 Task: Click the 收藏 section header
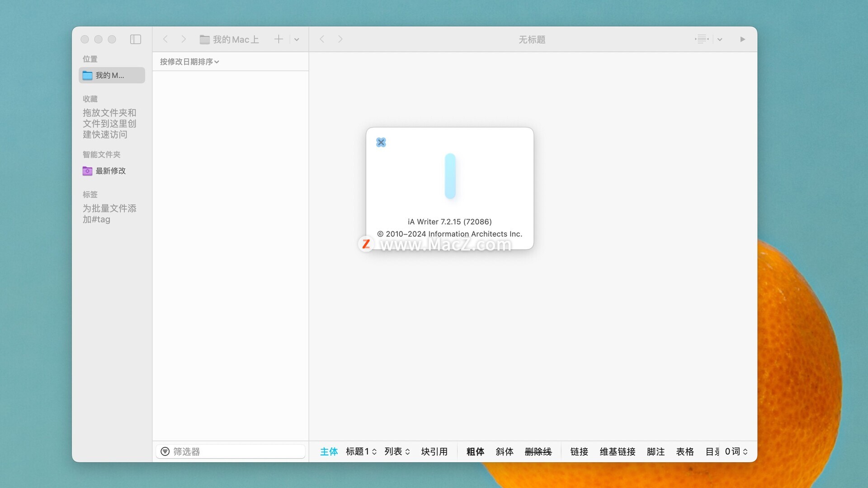coord(90,99)
